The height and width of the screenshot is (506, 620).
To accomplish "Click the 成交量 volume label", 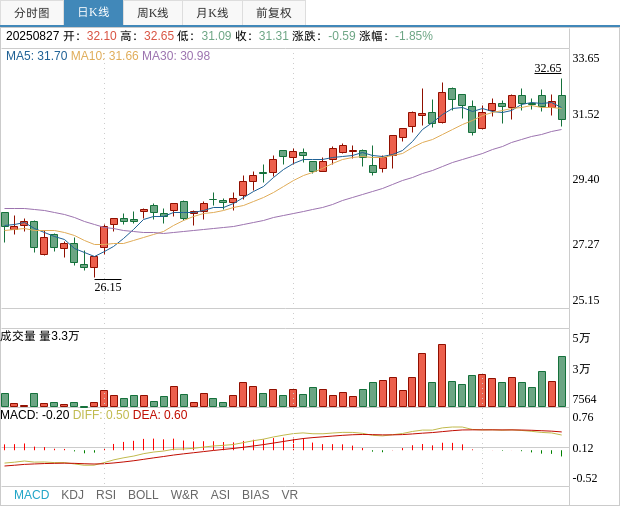I will click(19, 336).
